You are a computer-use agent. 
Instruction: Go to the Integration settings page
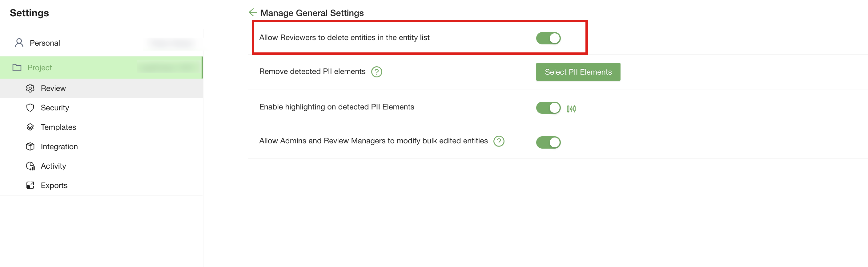coord(59,146)
